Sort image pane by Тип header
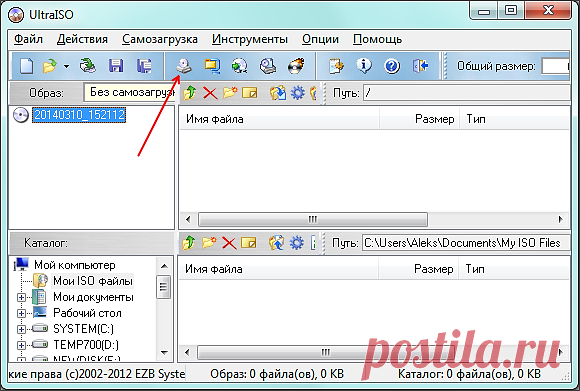This screenshot has height=391, width=580. click(x=514, y=119)
